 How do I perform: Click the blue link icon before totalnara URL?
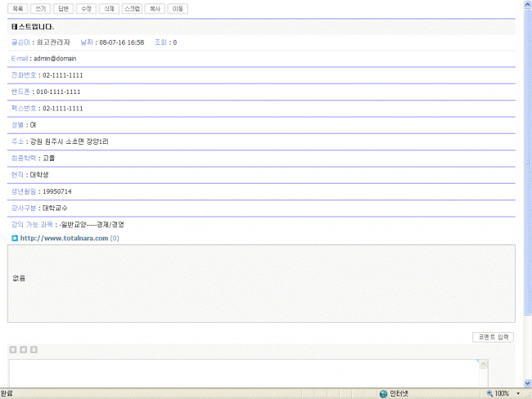pyautogui.click(x=15, y=238)
